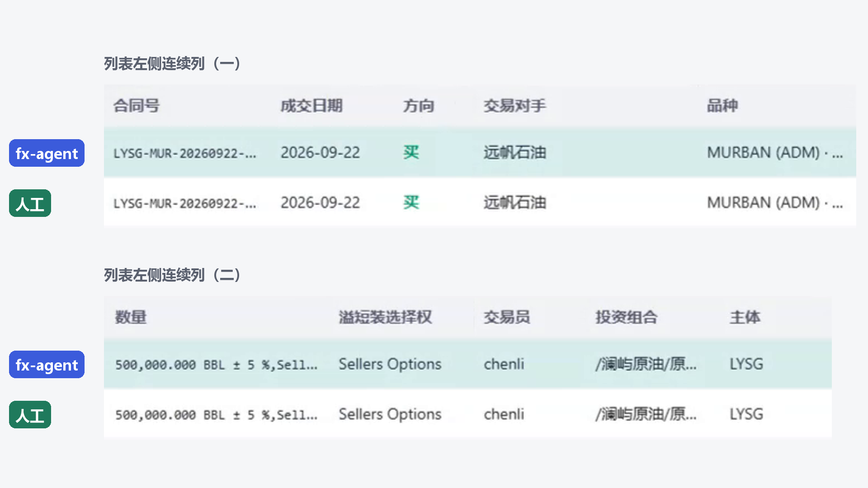This screenshot has width=868, height=488.
Task: Select contract number in highlighted fx-agent row
Action: pos(185,154)
